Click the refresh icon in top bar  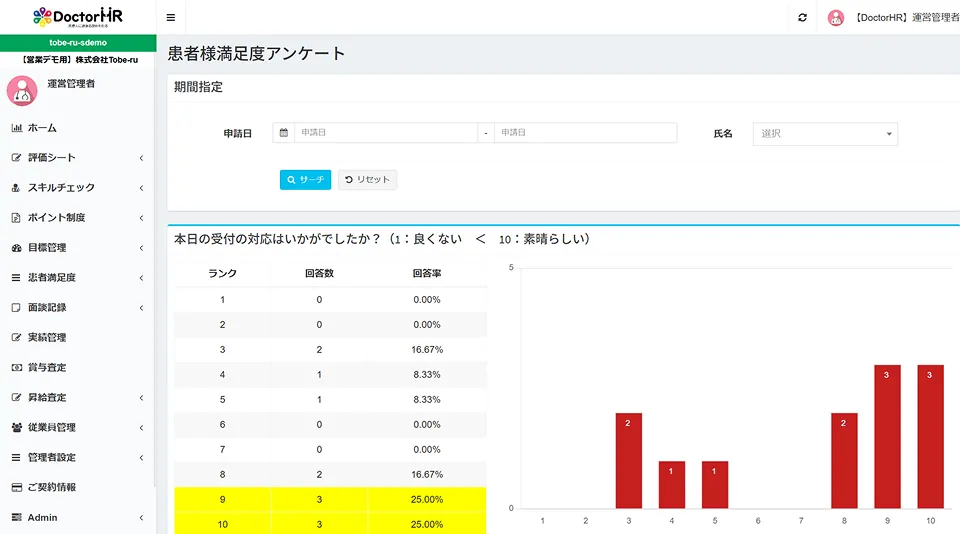tap(802, 18)
